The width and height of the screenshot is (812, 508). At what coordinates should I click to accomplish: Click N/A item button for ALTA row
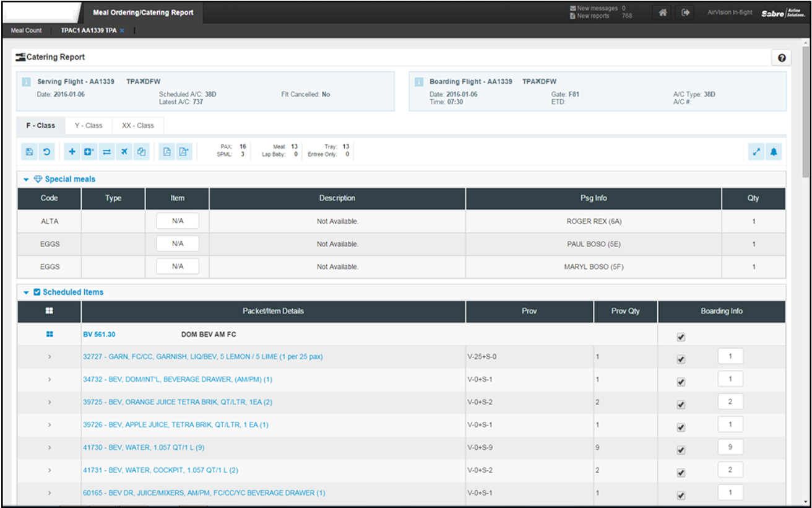(x=178, y=221)
